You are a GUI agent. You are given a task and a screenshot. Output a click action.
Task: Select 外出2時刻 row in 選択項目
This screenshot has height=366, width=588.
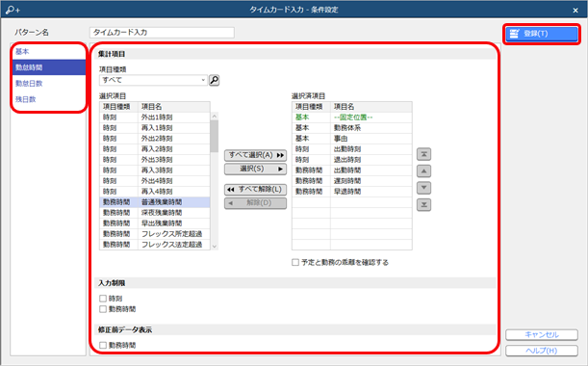coord(155,139)
